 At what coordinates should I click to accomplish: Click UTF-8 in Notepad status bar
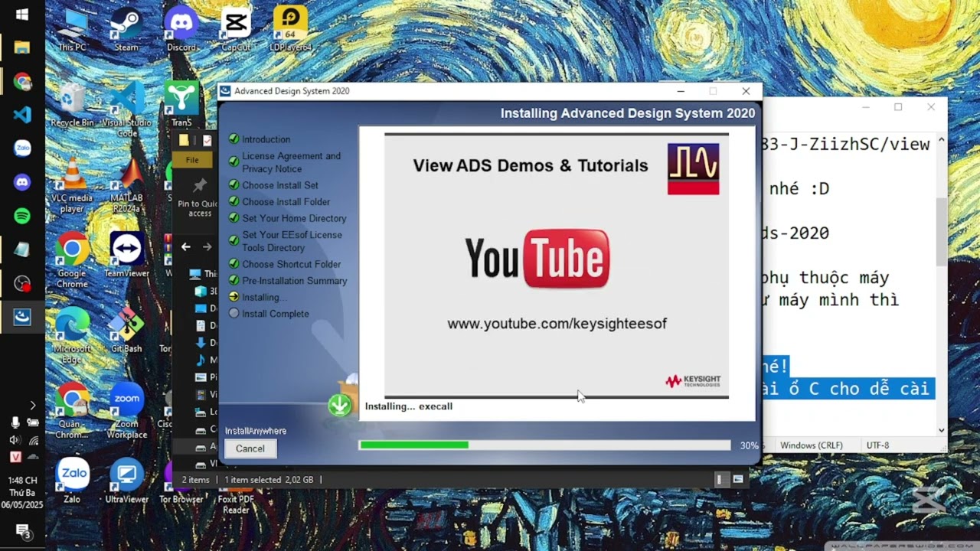[x=877, y=445]
